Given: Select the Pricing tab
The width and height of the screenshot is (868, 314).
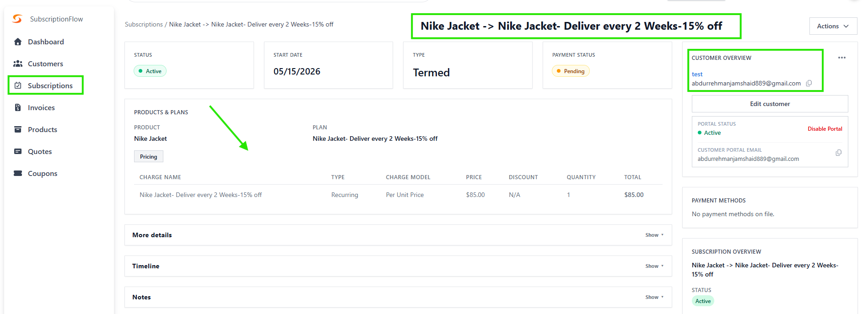Looking at the screenshot, I should coord(148,156).
